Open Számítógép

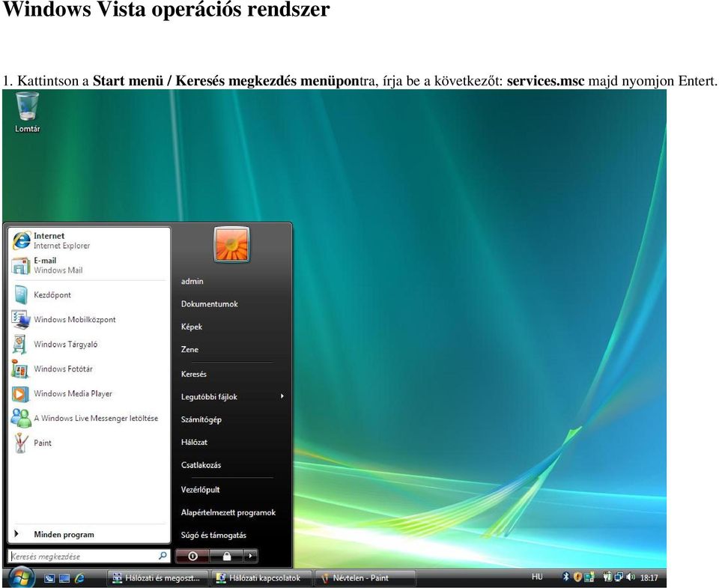tap(201, 419)
